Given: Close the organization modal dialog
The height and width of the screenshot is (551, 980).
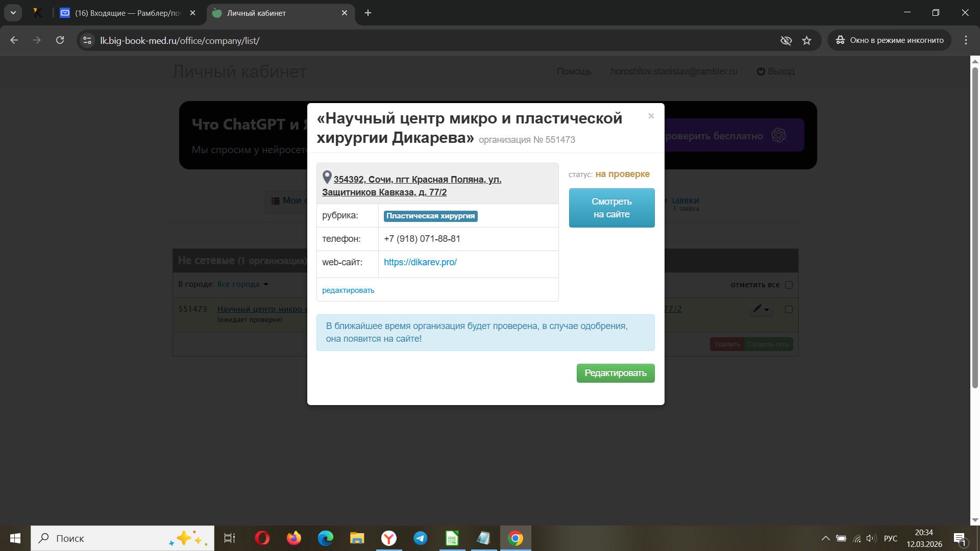Looking at the screenshot, I should (651, 116).
